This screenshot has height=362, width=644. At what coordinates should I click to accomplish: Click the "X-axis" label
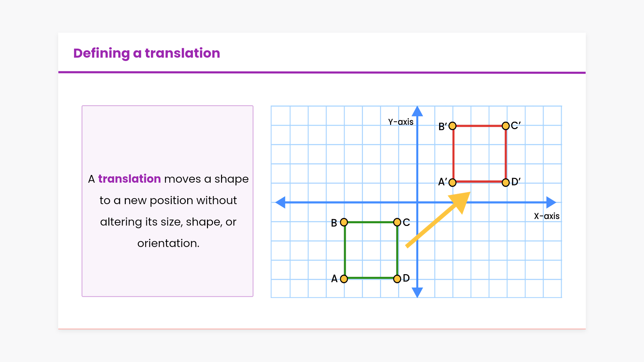pyautogui.click(x=546, y=216)
